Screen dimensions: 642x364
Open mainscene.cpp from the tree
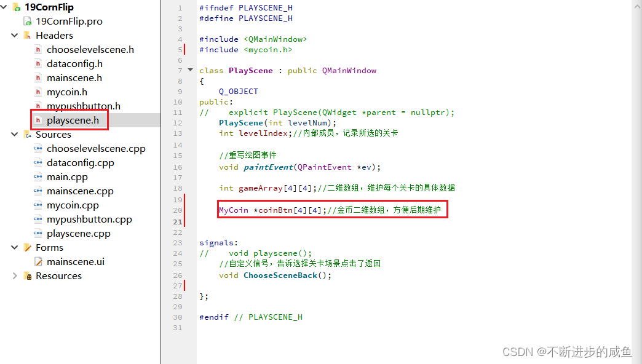[80, 191]
